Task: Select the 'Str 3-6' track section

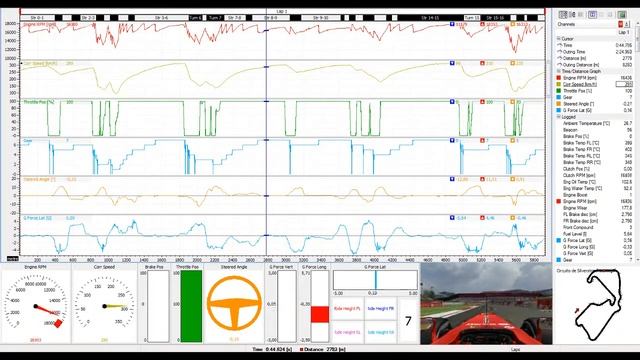Action: pos(162,18)
